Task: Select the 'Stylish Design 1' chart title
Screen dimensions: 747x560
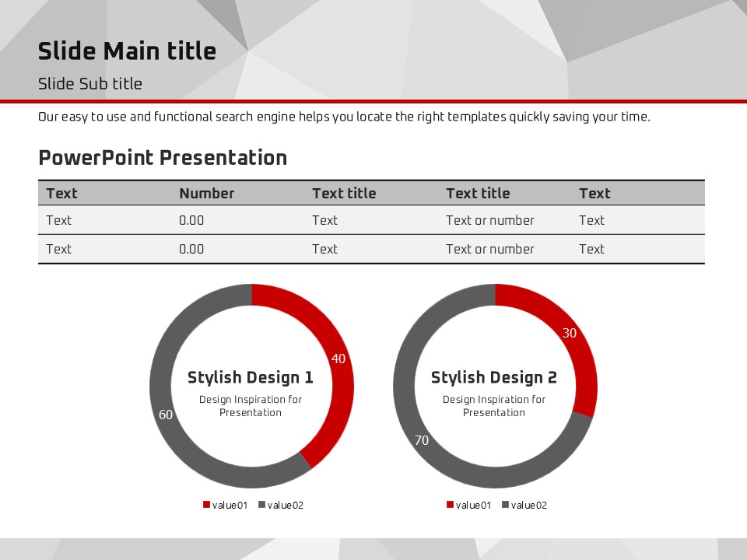Action: point(251,378)
